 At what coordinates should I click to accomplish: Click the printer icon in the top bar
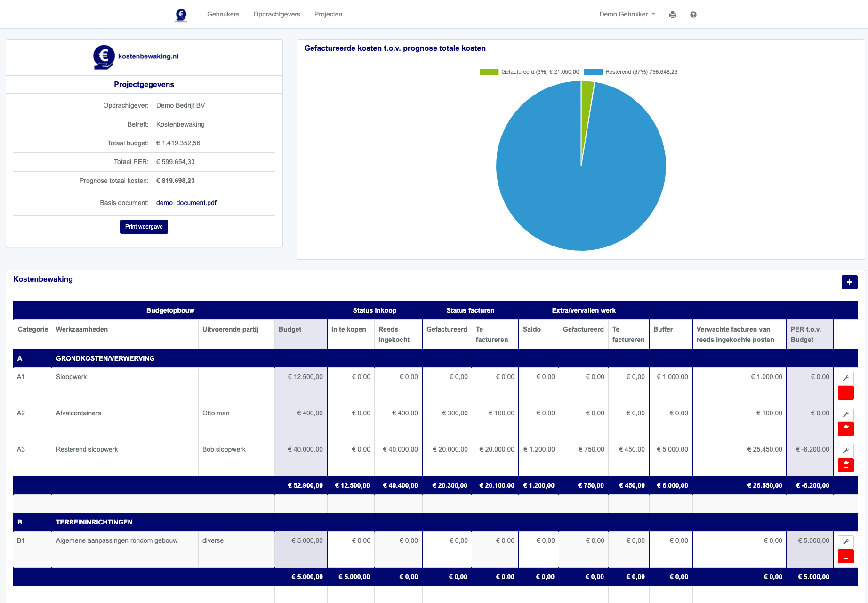(x=673, y=15)
